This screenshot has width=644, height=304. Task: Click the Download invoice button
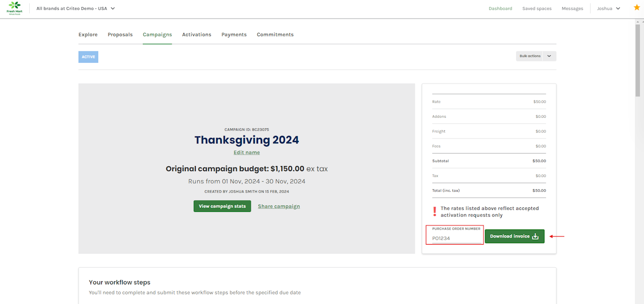tap(514, 237)
